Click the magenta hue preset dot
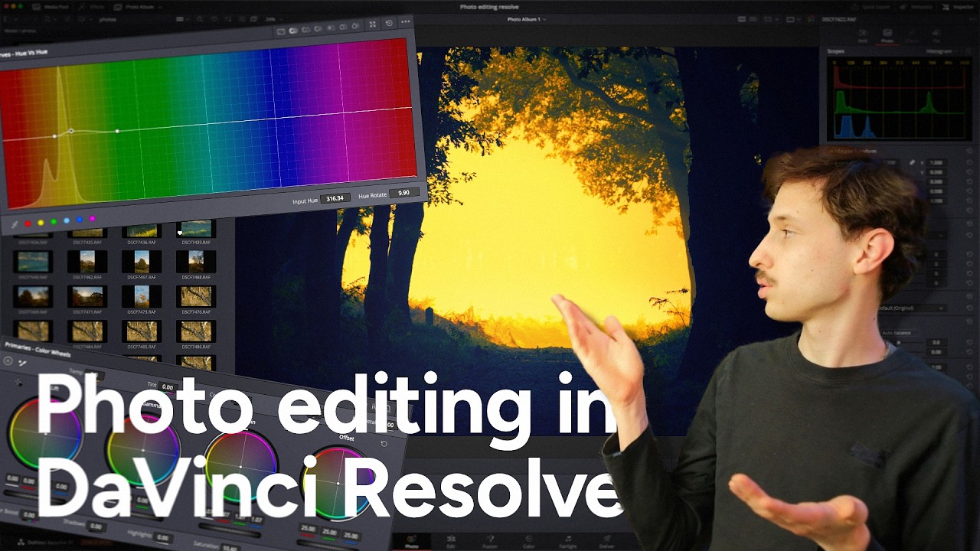The image size is (980, 551). coord(93,218)
